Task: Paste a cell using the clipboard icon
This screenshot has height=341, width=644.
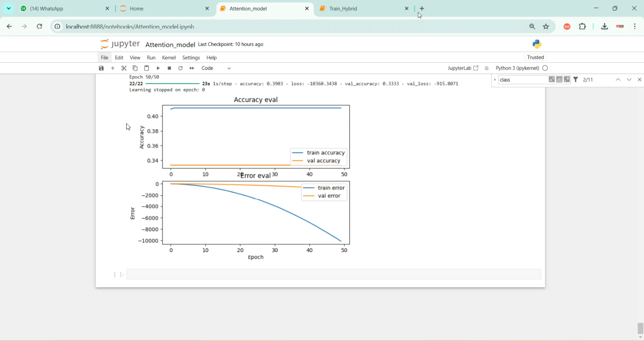Action: pyautogui.click(x=146, y=68)
